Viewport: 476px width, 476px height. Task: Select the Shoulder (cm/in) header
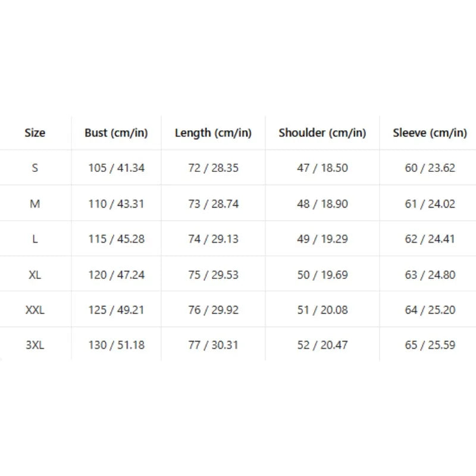coord(322,133)
